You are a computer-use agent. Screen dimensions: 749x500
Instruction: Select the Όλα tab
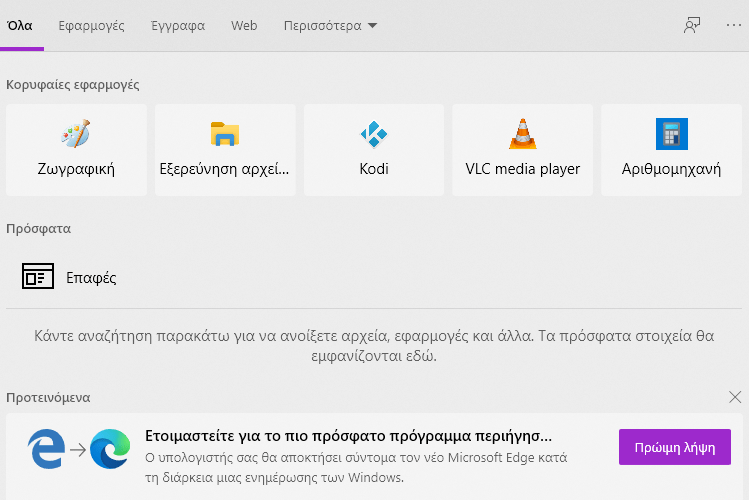point(20,26)
